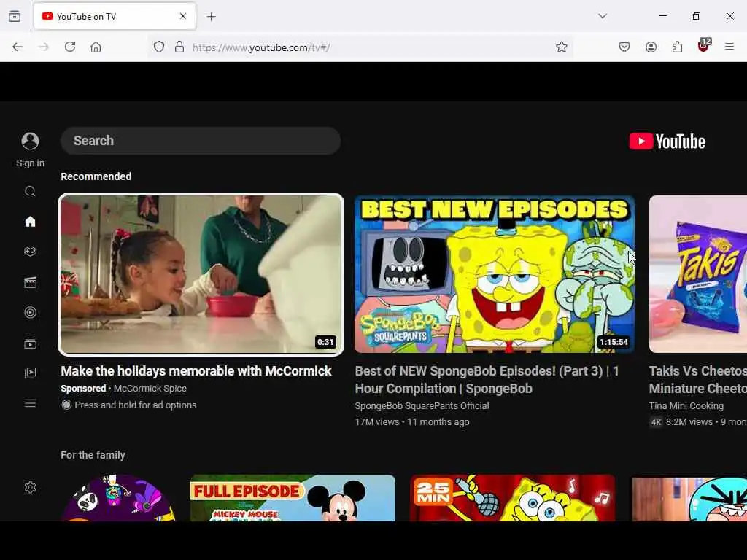Open the purple circular cartoon channel thumbnail

click(118, 497)
